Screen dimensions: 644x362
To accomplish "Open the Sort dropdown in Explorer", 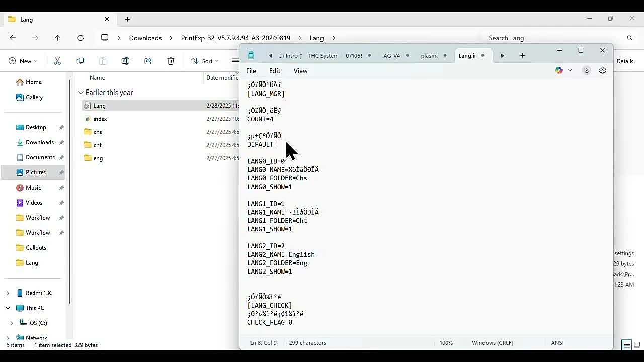I will (x=205, y=61).
